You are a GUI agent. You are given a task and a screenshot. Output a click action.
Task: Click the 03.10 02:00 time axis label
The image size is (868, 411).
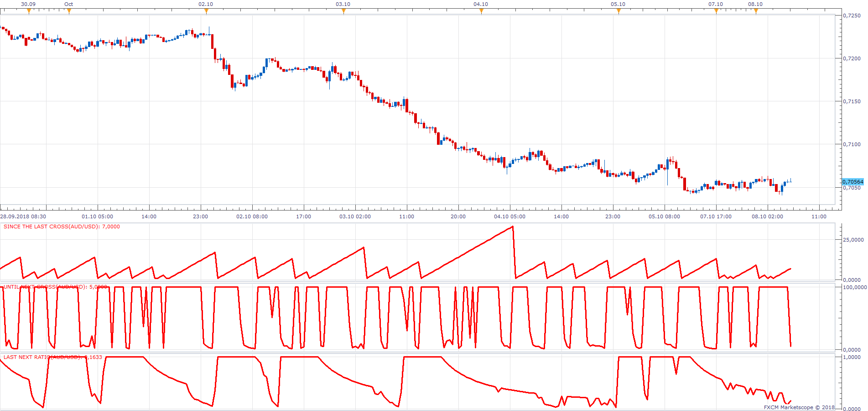(355, 216)
